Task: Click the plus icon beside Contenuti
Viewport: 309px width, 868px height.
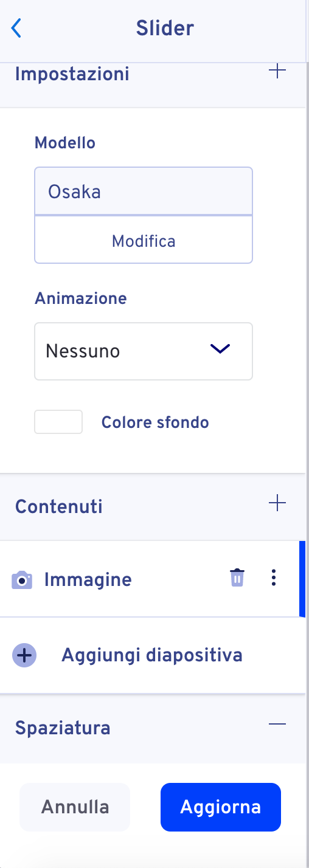Action: [x=277, y=503]
